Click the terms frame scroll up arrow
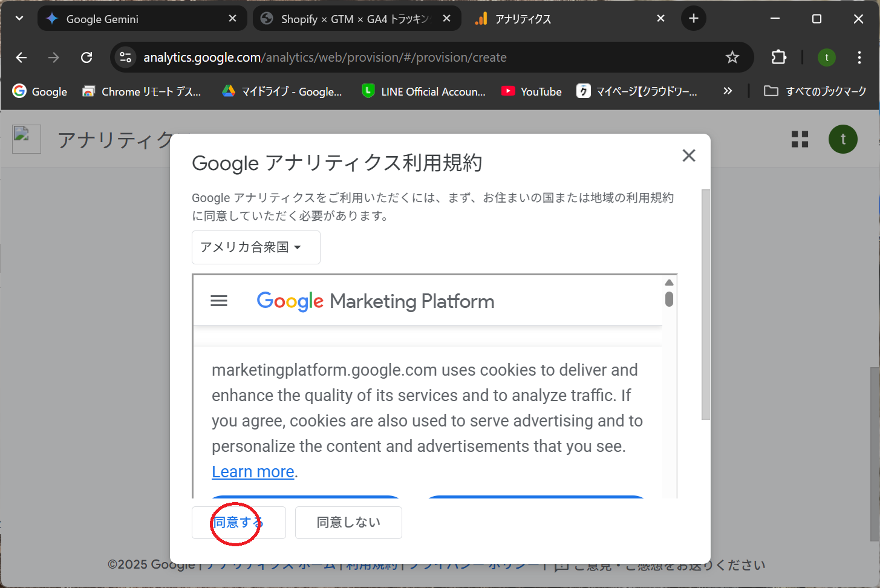 coord(669,283)
